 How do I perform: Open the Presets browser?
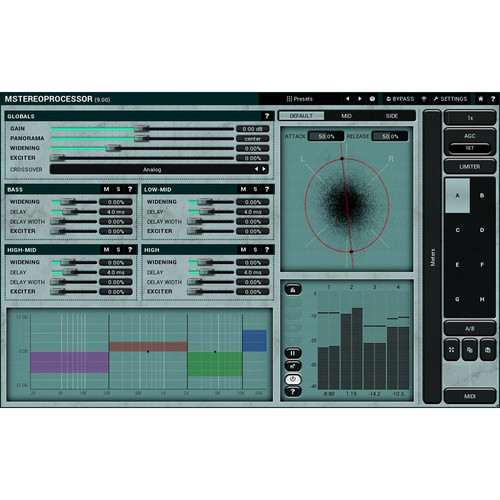[299, 99]
